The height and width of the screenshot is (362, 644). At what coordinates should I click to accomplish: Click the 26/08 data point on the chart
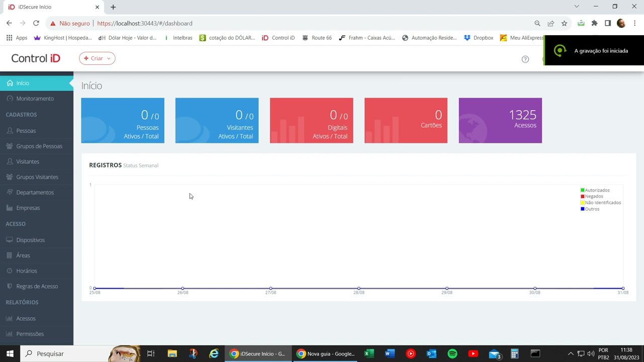coord(183,288)
